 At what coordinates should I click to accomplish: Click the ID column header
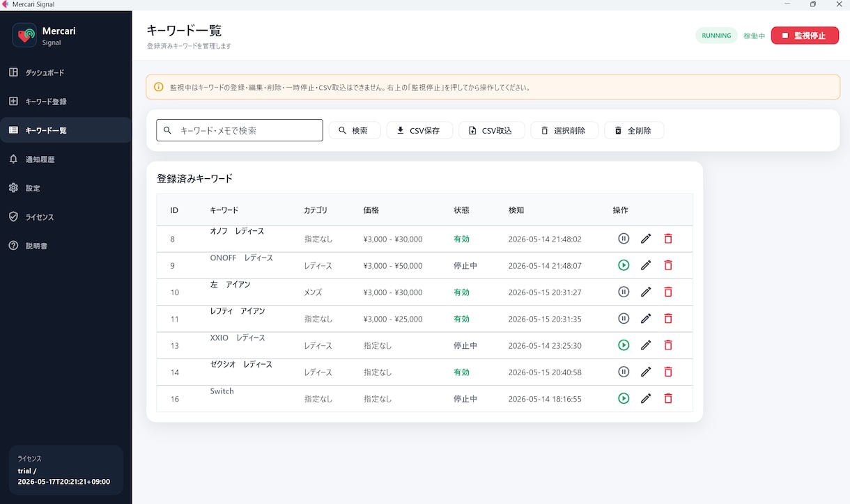pos(174,210)
